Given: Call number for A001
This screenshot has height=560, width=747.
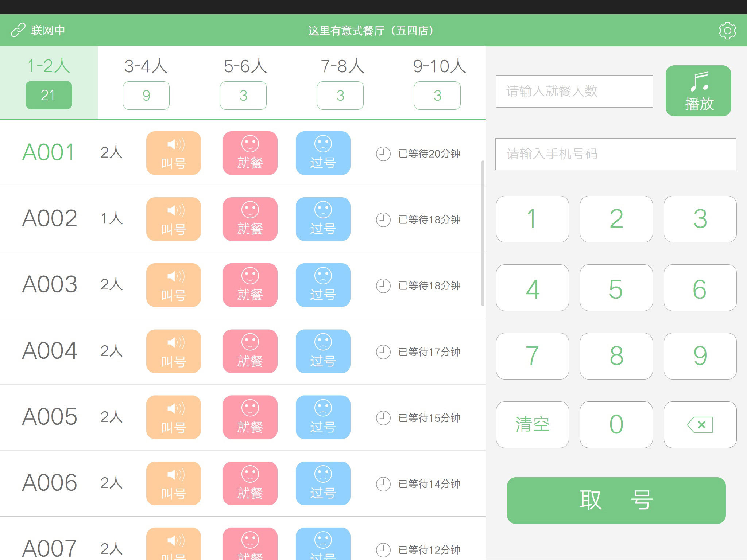Looking at the screenshot, I should (174, 153).
